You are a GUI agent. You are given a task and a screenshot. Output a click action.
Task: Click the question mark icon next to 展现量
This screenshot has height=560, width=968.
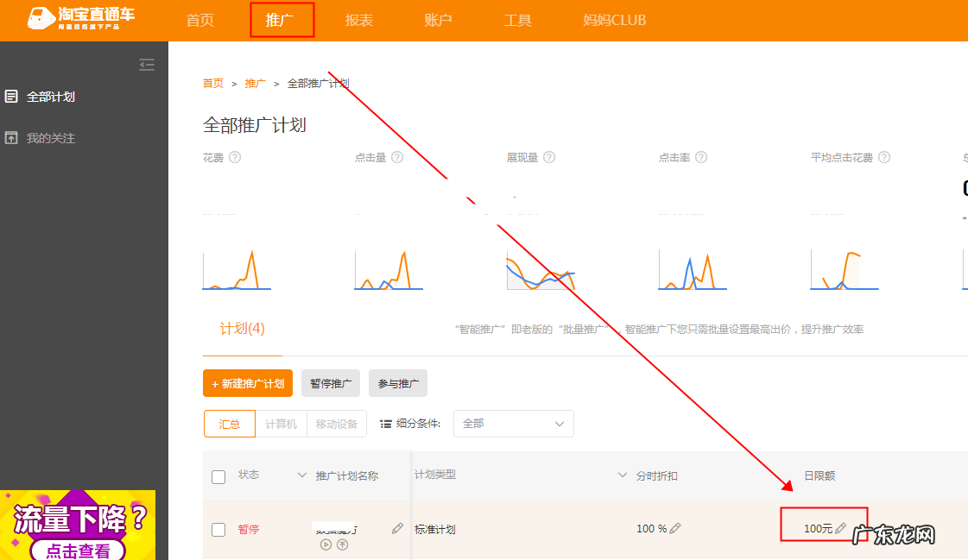[550, 157]
